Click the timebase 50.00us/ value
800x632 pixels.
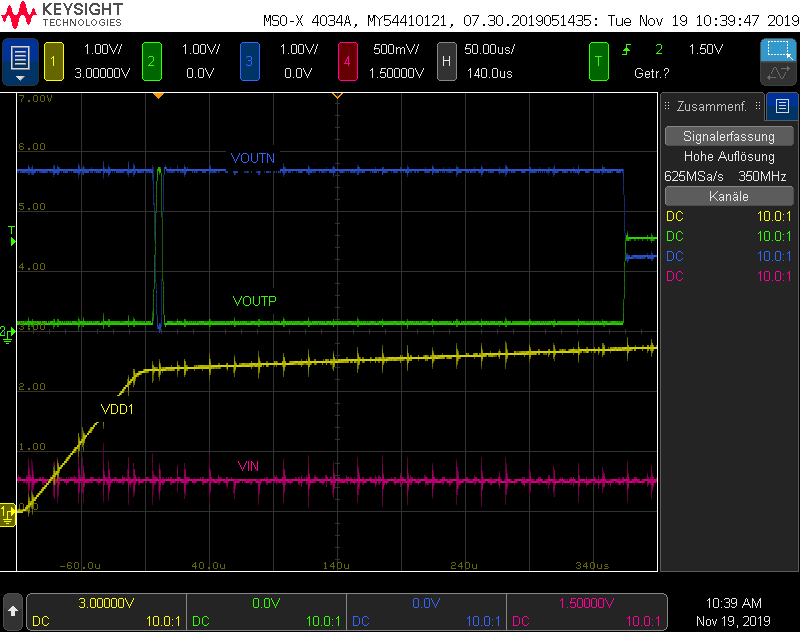pyautogui.click(x=489, y=49)
